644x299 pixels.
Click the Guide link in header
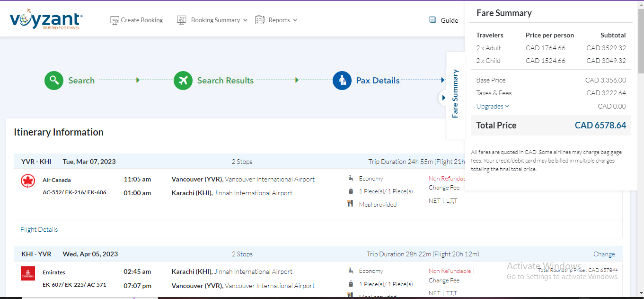pos(449,20)
